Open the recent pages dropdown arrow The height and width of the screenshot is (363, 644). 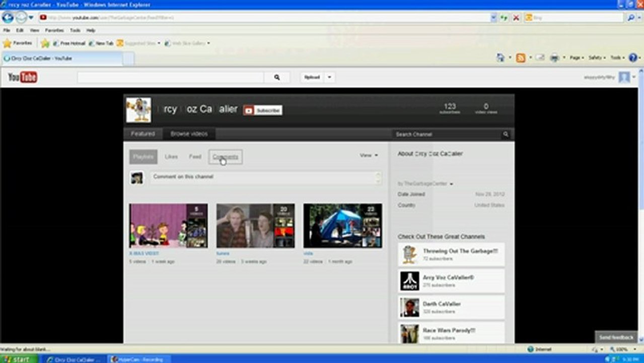pyautogui.click(x=31, y=18)
